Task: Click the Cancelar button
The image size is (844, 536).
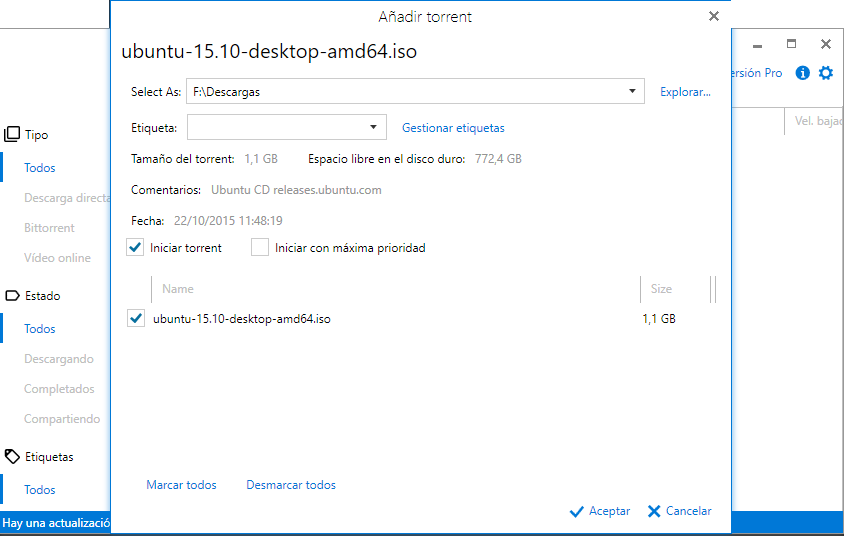Action: tap(679, 511)
